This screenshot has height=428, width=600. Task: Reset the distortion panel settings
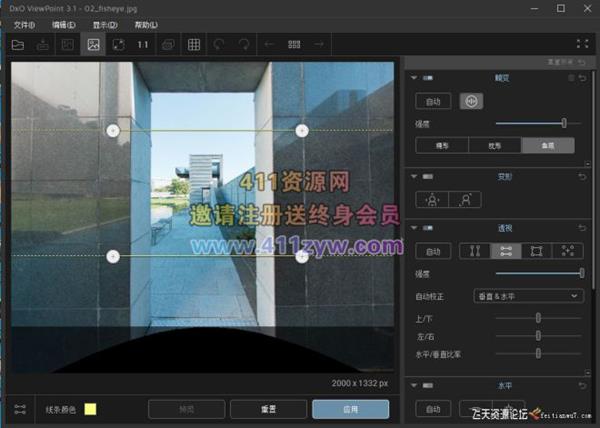pyautogui.click(x=582, y=77)
